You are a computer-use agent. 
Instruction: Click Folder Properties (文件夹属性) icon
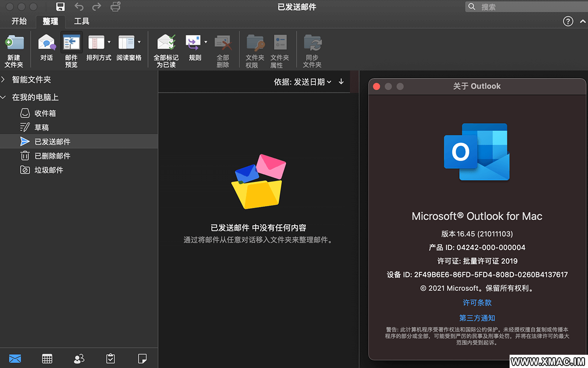[280, 43]
